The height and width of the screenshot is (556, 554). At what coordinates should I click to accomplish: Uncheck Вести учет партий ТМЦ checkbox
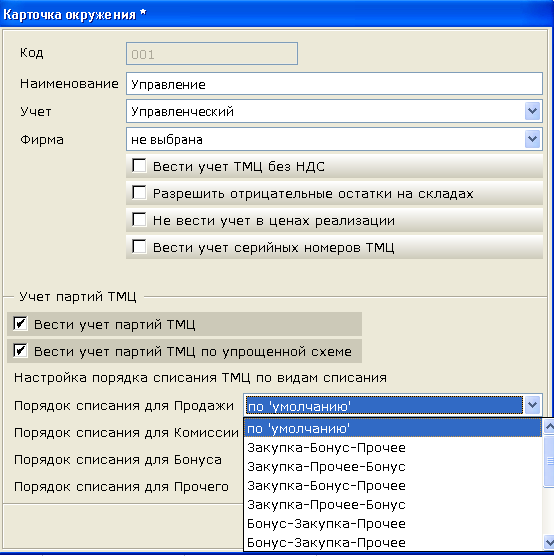click(20, 324)
